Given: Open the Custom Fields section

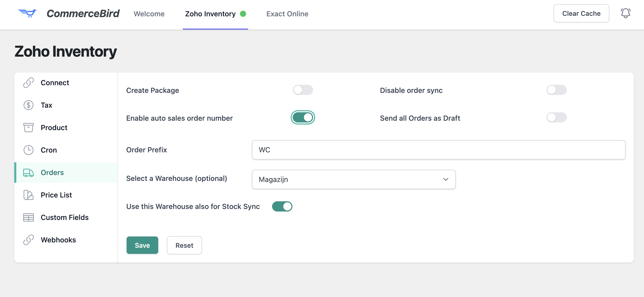Looking at the screenshot, I should pyautogui.click(x=66, y=217).
